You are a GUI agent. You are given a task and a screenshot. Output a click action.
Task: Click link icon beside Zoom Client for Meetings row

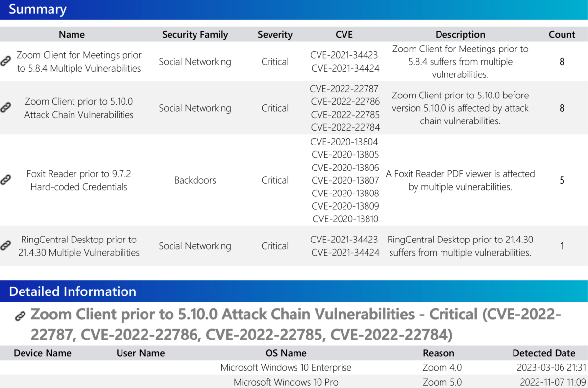[5, 62]
